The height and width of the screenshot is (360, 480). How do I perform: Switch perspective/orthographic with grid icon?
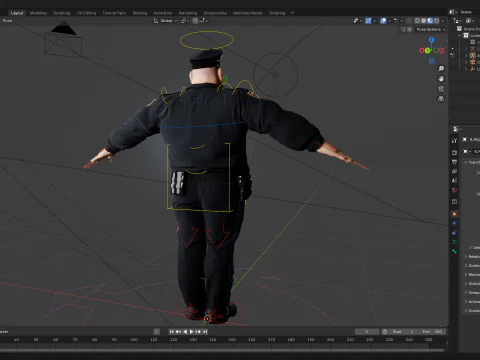point(441,99)
